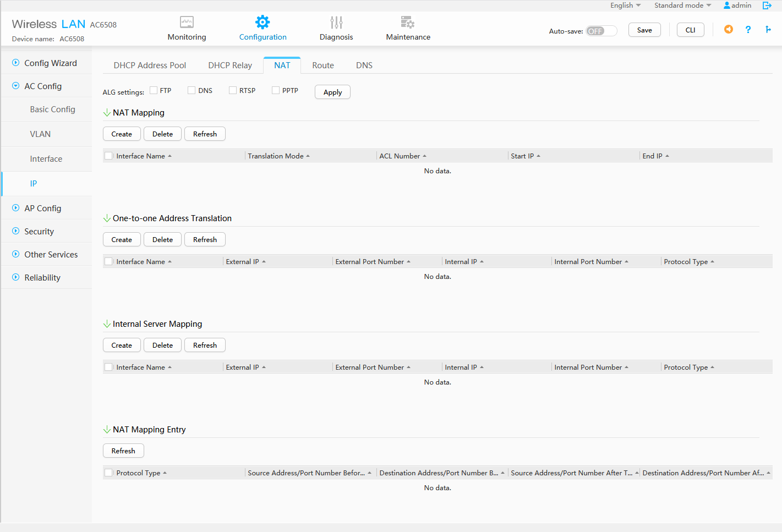Viewport: 782px width, 532px height.
Task: Click the logout icon beside admin
Action: point(767,6)
